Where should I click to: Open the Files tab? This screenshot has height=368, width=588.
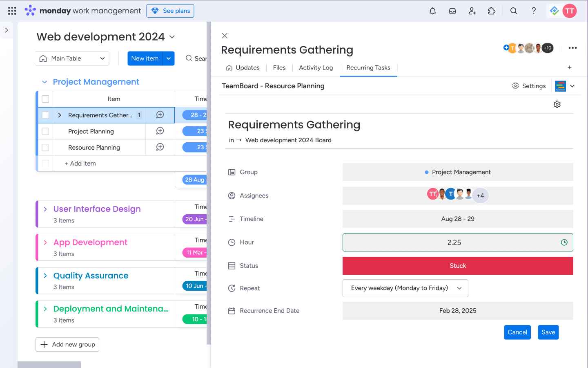tap(279, 68)
